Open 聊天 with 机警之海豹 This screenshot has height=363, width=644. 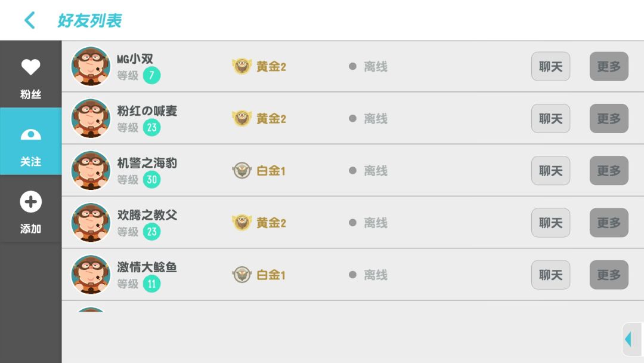[x=550, y=171]
